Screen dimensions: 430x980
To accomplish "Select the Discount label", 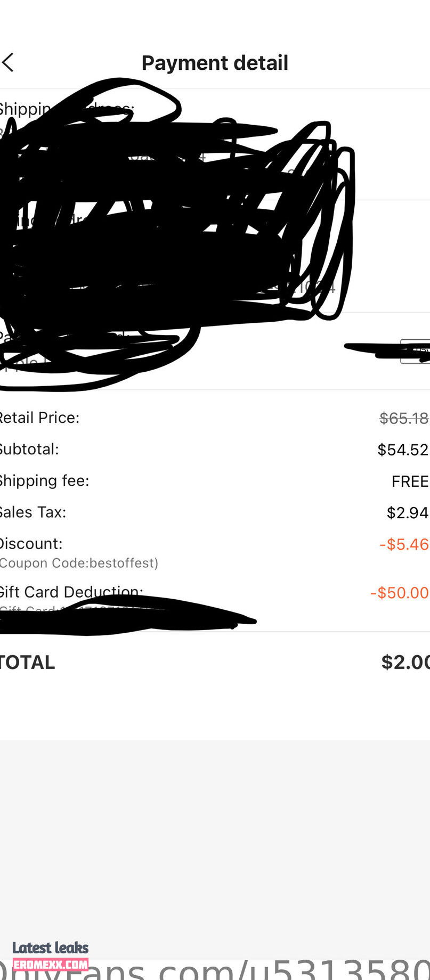I will 31,544.
